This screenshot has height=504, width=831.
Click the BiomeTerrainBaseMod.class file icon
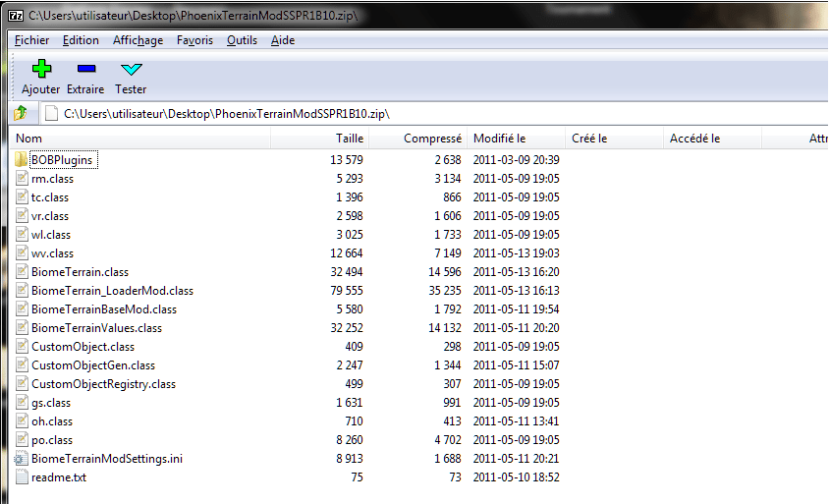22,308
